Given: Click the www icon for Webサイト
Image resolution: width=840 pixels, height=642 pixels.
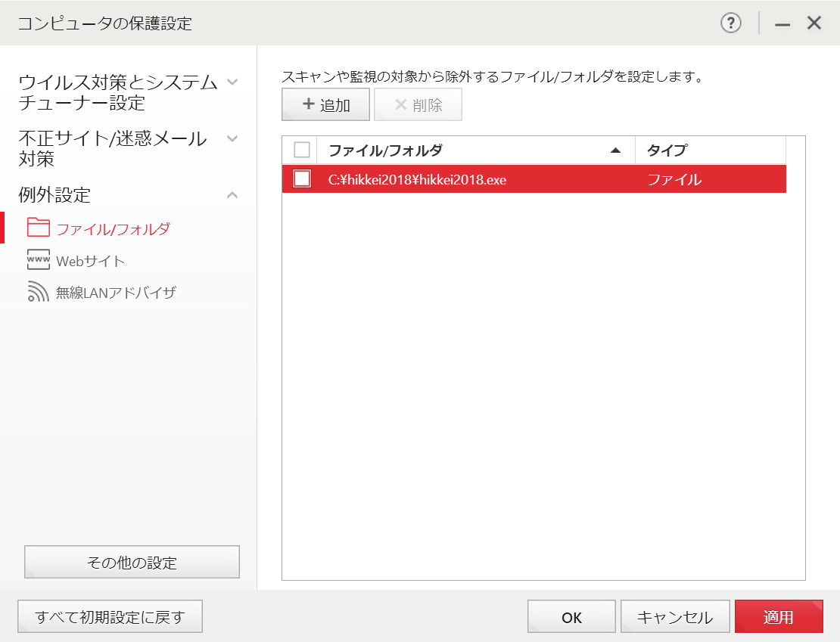Looking at the screenshot, I should click(x=38, y=260).
